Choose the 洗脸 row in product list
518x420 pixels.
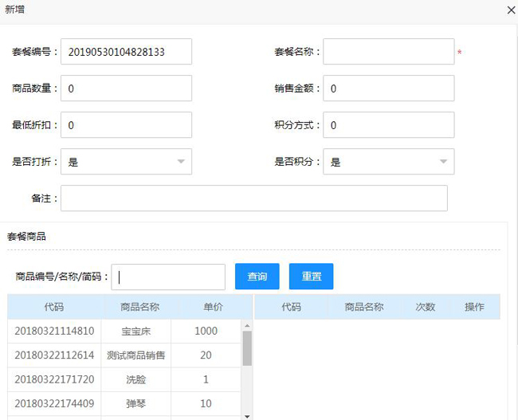pyautogui.click(x=139, y=379)
